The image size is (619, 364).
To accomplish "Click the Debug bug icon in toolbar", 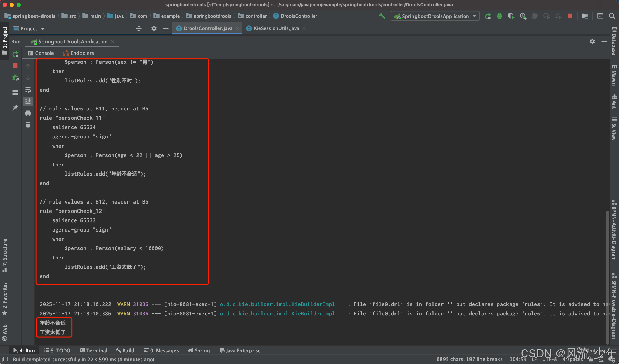I will click(499, 16).
